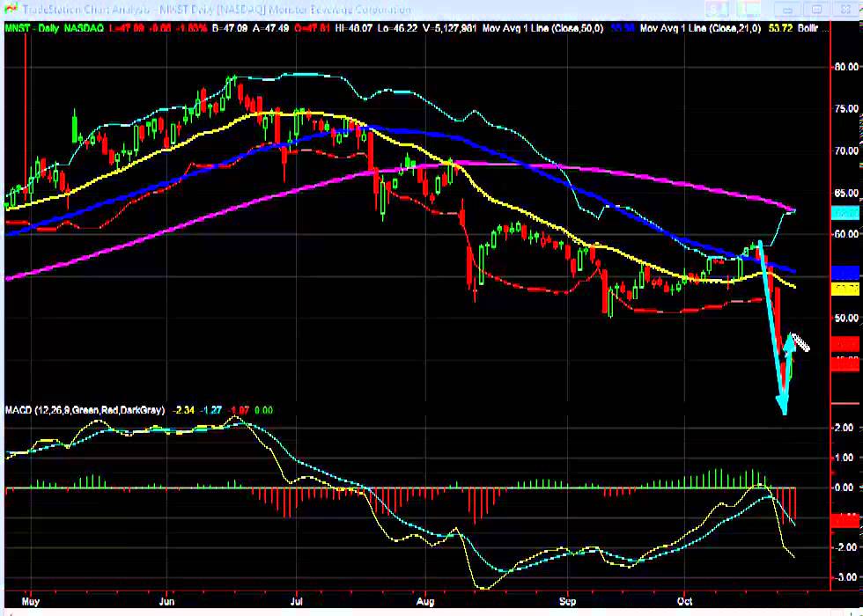
Task: Click the B=47.09 bid value
Action: point(230,28)
